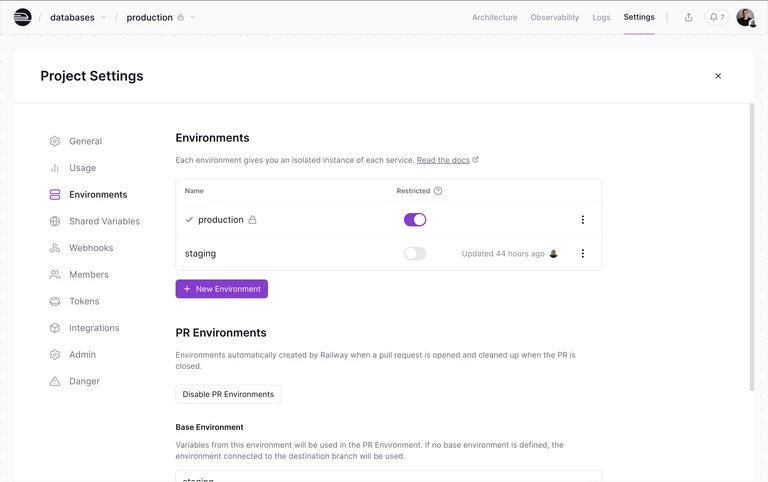Viewport: 768px width, 482px height.
Task: Open Admin settings section
Action: pos(82,355)
